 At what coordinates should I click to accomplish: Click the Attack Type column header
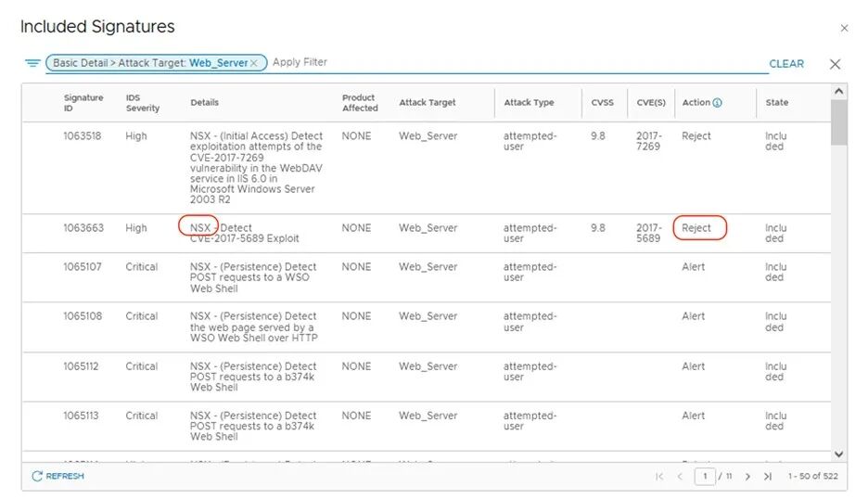[x=529, y=102]
